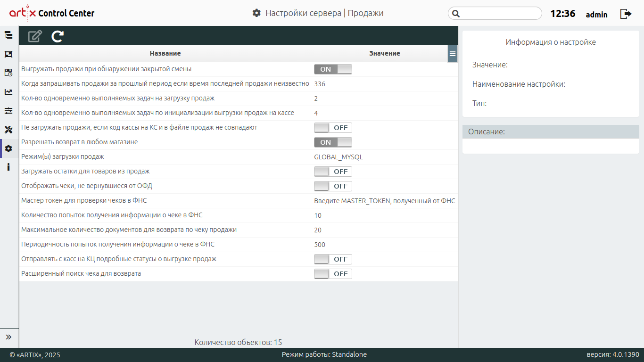Open the tree structure sidebar icon

pos(8,35)
